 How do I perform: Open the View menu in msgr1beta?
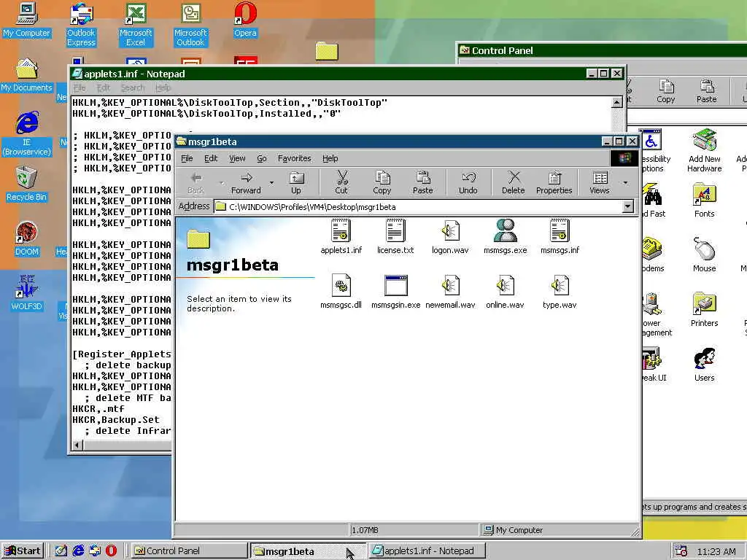[237, 158]
